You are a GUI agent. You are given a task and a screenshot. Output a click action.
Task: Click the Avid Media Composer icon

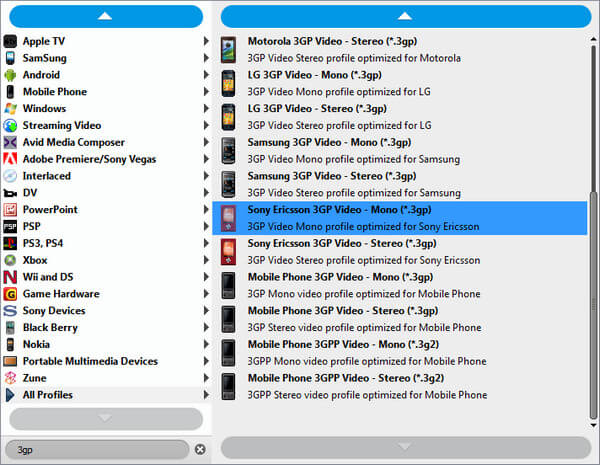pyautogui.click(x=10, y=142)
